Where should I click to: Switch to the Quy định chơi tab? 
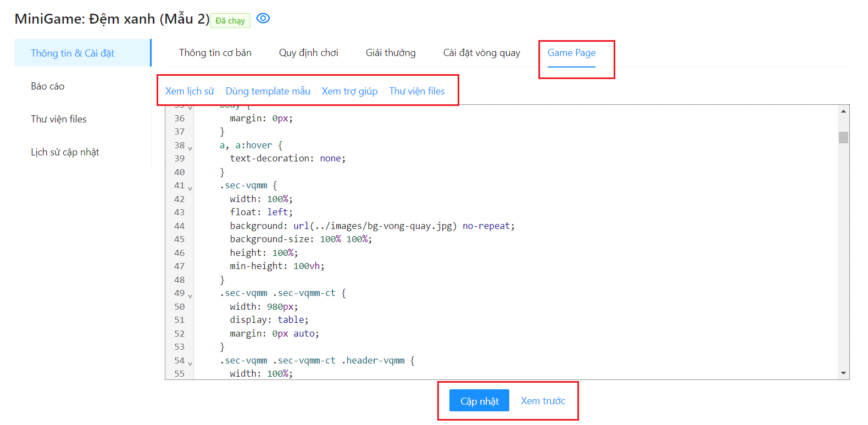(x=308, y=53)
